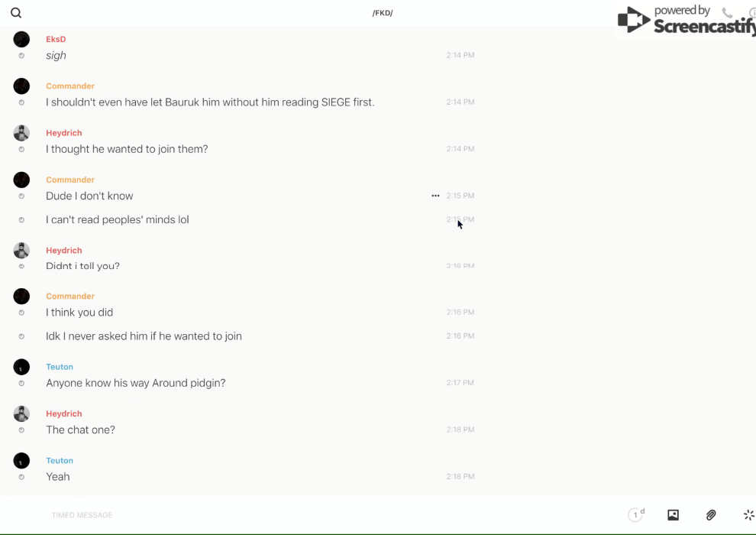Image resolution: width=756 pixels, height=535 pixels.
Task: Start a voice call with phone icon
Action: [727, 13]
